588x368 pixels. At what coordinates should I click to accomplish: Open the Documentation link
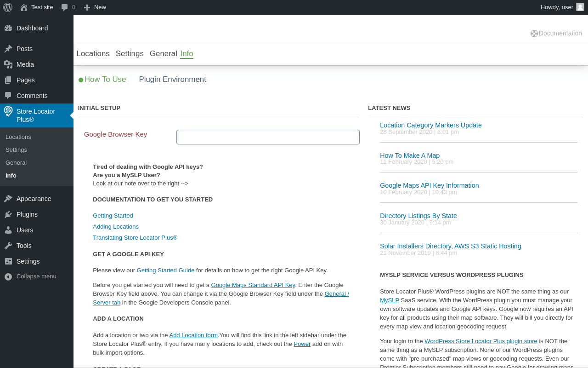coord(560,34)
